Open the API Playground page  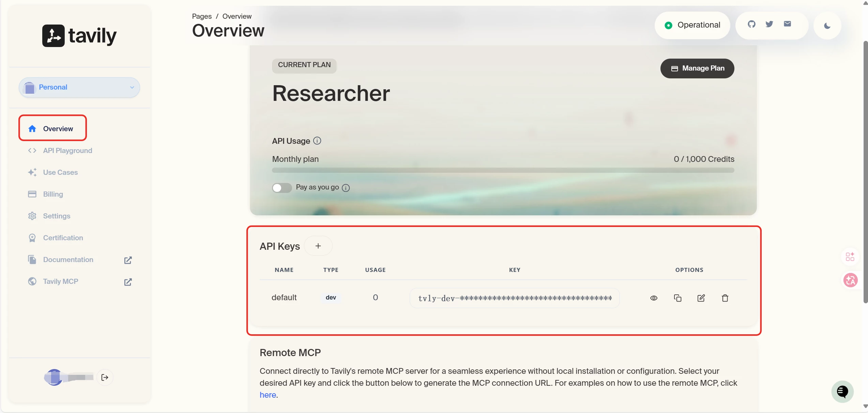point(67,151)
